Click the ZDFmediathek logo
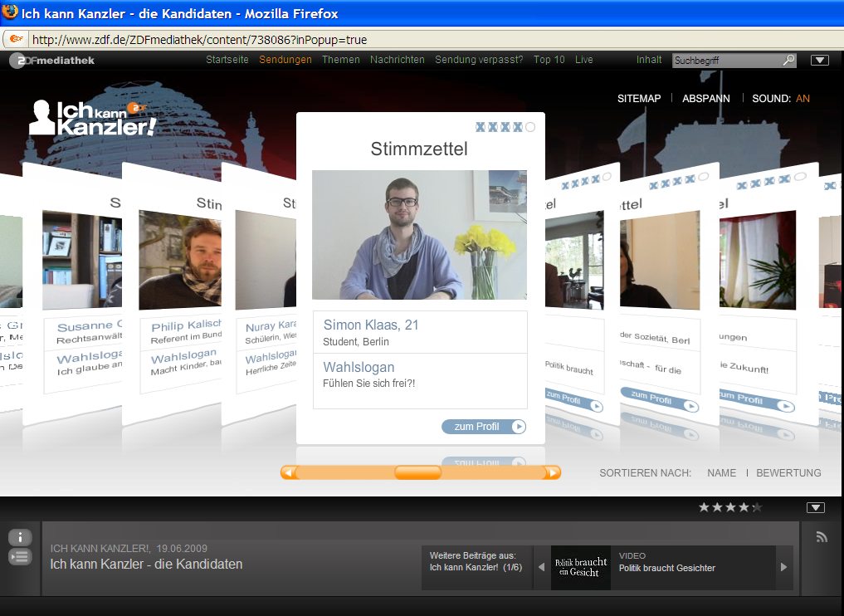 (x=52, y=61)
